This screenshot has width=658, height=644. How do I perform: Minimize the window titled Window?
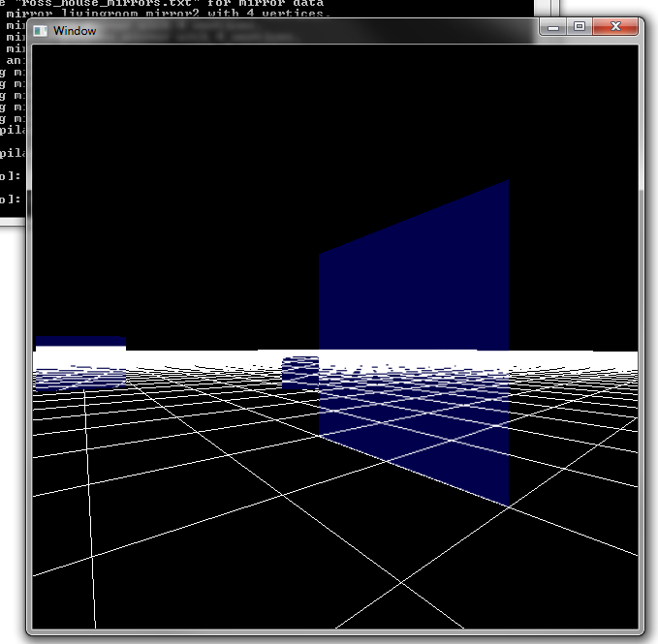(x=555, y=27)
